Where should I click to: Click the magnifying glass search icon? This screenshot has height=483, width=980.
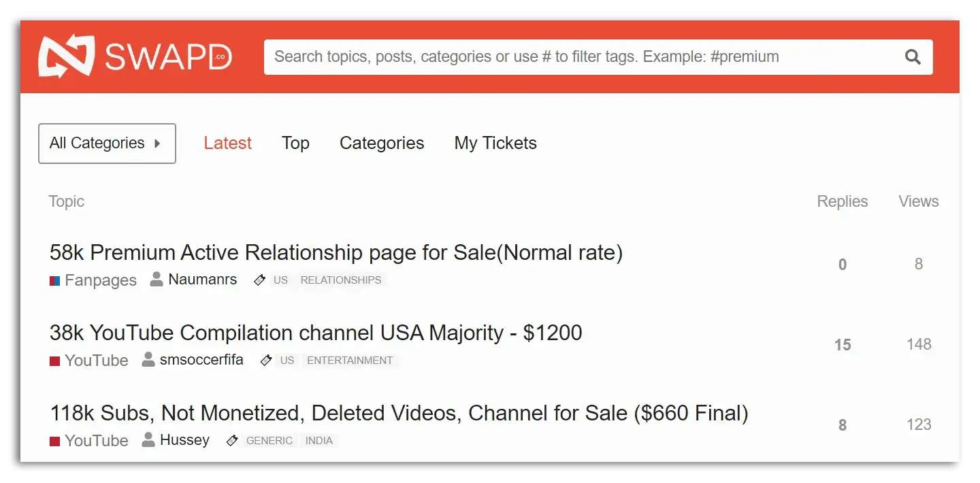click(912, 57)
